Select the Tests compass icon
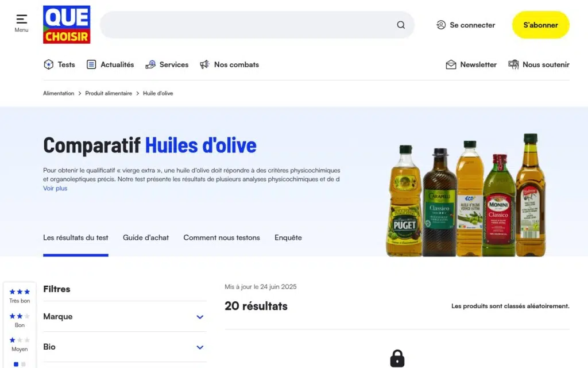 coord(49,64)
